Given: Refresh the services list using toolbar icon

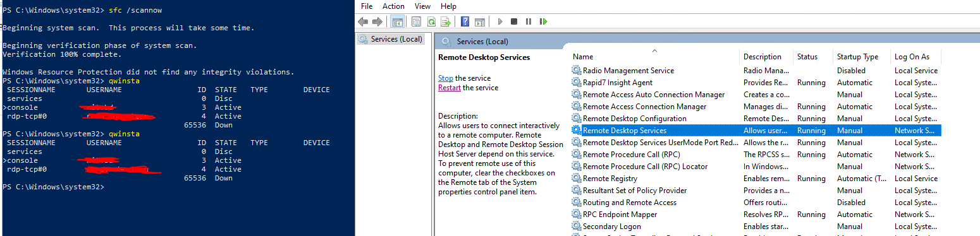Looking at the screenshot, I should (431, 21).
